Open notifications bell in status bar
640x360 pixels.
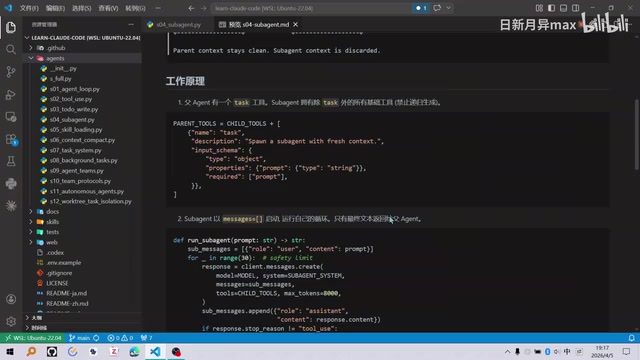[631, 338]
